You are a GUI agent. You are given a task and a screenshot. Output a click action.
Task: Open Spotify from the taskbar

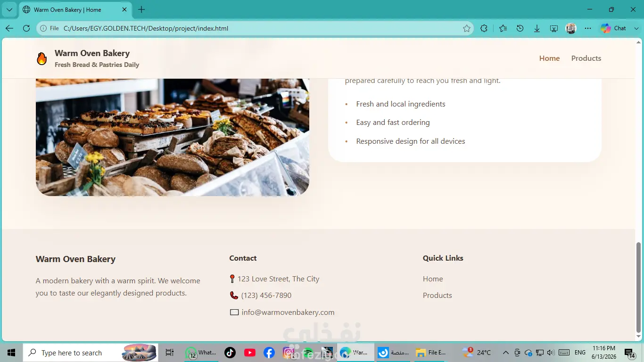click(308, 353)
